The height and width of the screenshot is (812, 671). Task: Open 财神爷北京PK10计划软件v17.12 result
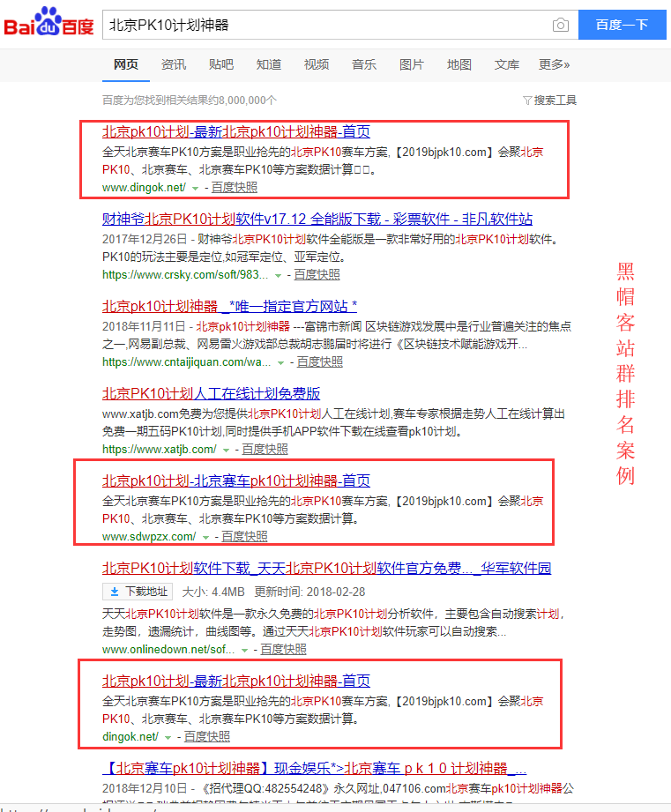[317, 219]
